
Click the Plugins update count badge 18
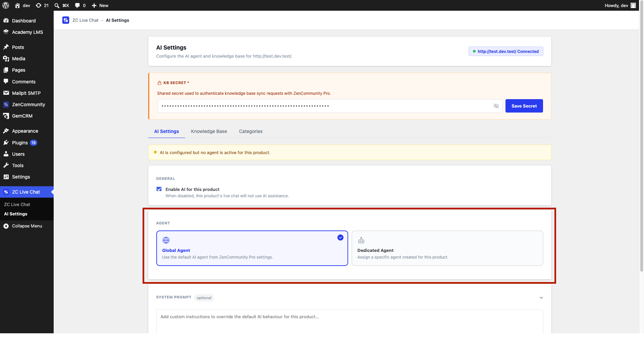pyautogui.click(x=34, y=143)
